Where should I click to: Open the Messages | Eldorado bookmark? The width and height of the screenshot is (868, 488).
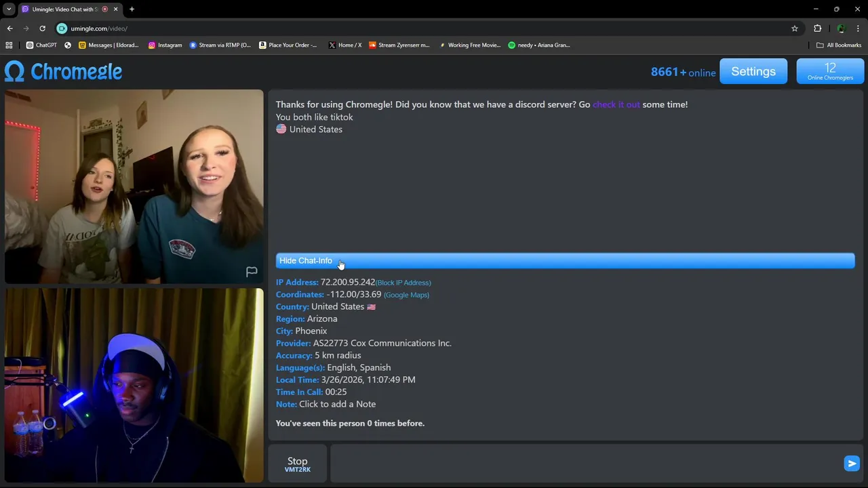[108, 45]
